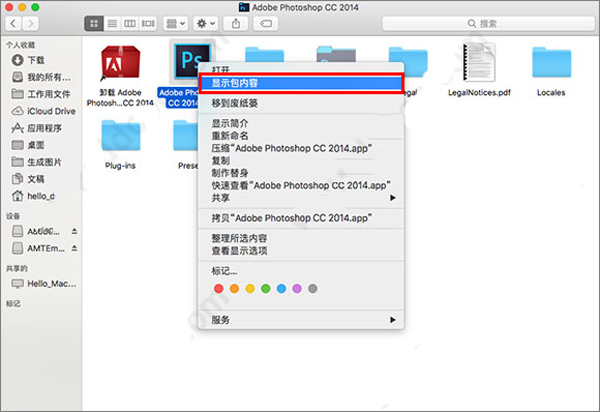Choose 移到废纸篓 (Move to Trash)

click(x=300, y=103)
